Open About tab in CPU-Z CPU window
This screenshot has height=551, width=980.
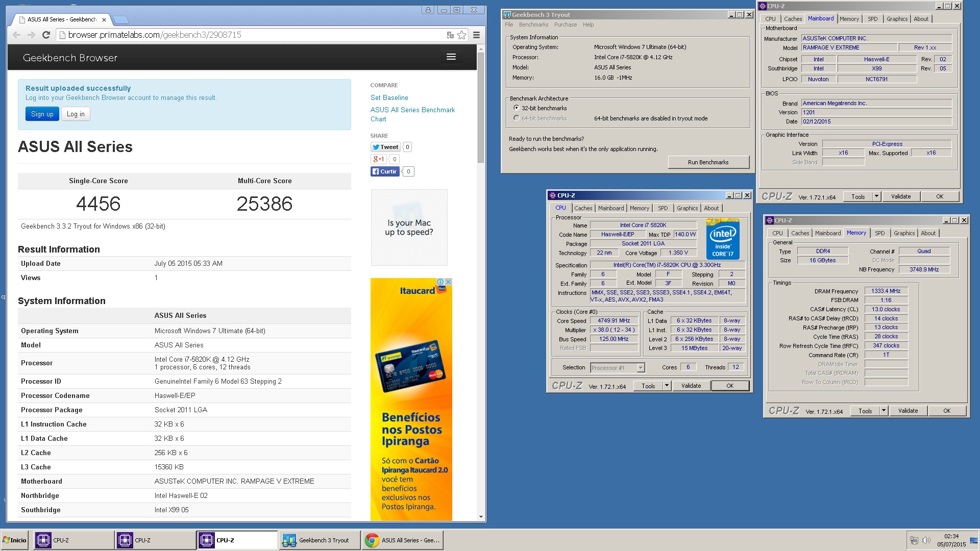(x=711, y=208)
